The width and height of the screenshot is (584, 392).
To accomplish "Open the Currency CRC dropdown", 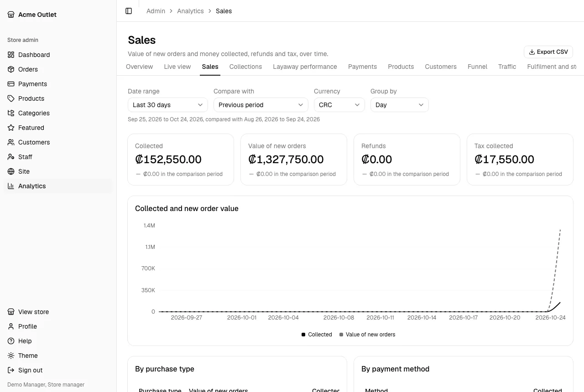I will [339, 105].
